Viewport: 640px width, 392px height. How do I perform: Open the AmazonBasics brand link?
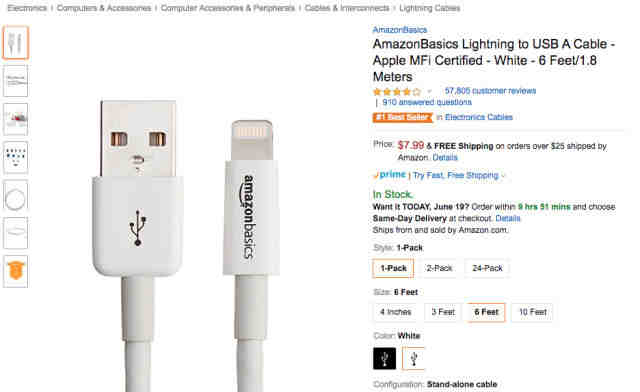tap(400, 30)
